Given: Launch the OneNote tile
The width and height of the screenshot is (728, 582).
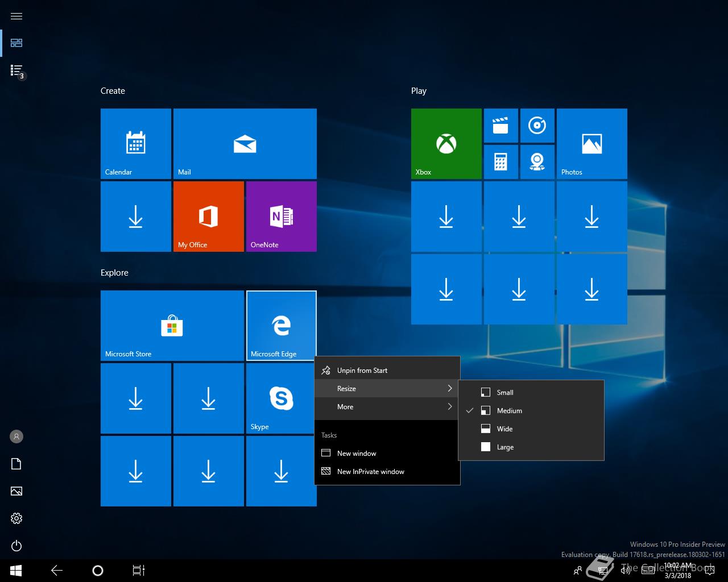Looking at the screenshot, I should click(x=282, y=217).
